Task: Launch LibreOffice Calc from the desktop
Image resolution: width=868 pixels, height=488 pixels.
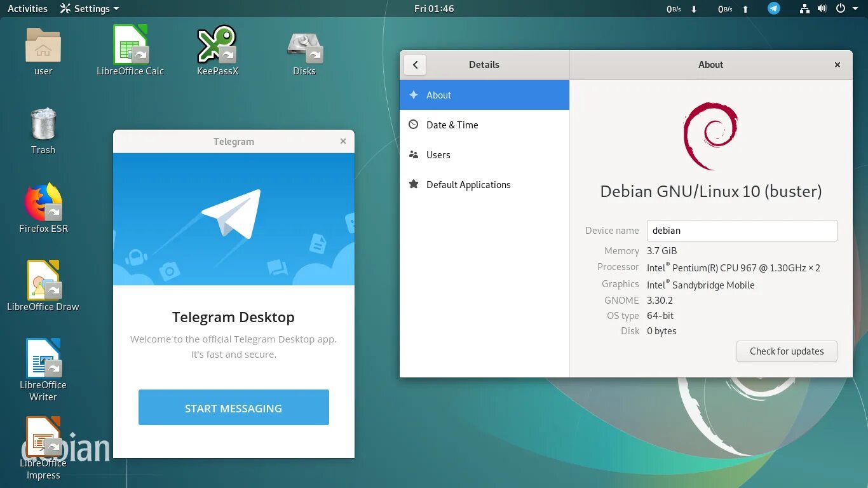Action: tap(130, 44)
